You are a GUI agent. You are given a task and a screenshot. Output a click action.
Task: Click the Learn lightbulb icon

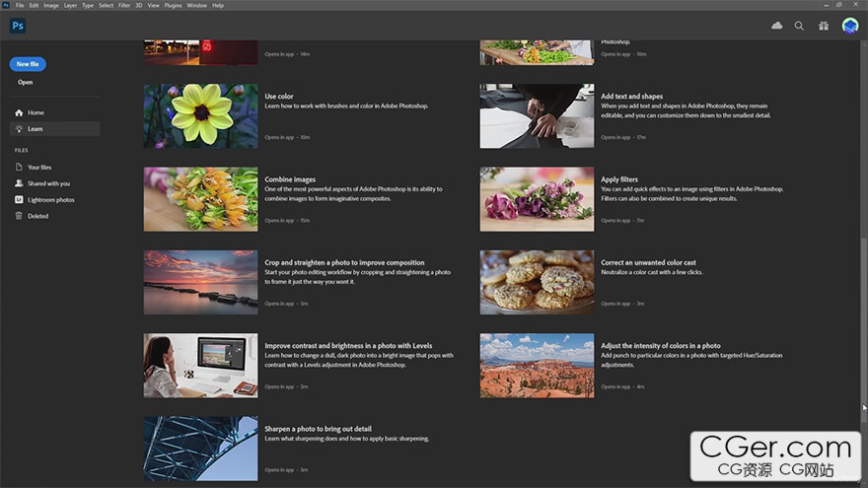click(x=19, y=129)
